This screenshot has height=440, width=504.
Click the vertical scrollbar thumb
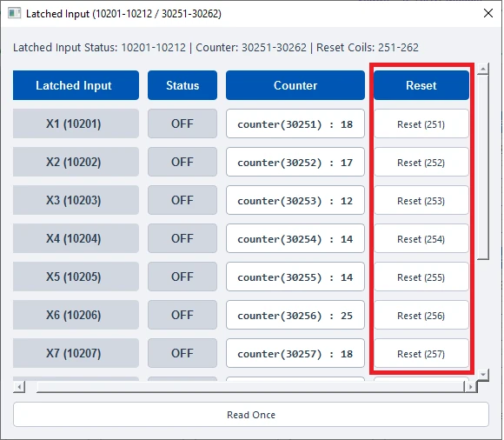[x=483, y=167]
